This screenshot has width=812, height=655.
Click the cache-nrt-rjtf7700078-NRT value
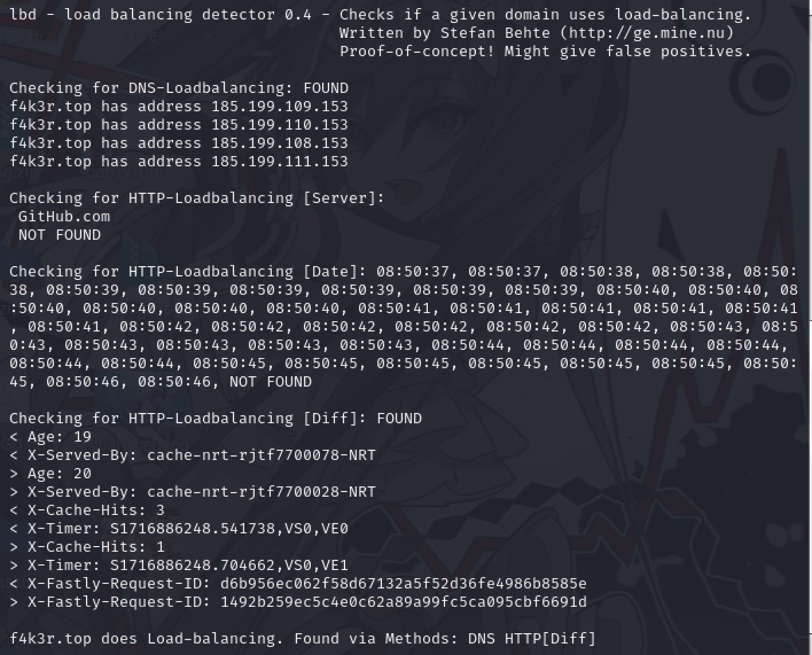261,455
